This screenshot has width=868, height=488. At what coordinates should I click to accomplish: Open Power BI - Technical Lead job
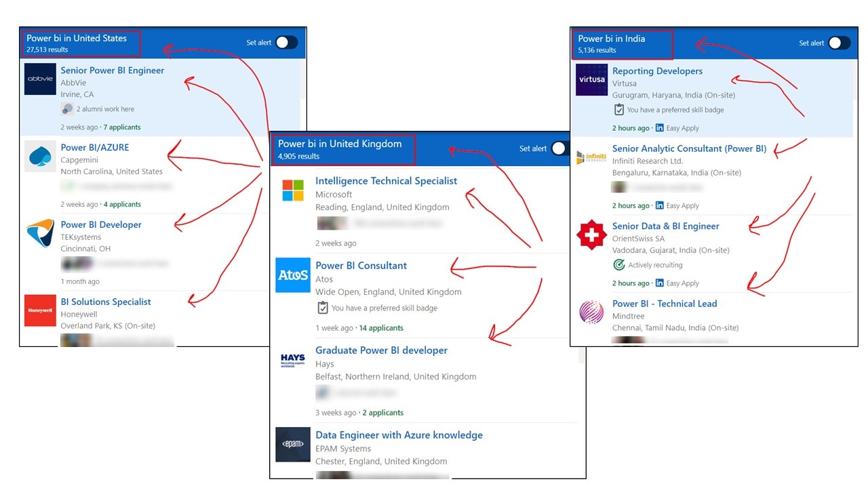click(x=664, y=304)
